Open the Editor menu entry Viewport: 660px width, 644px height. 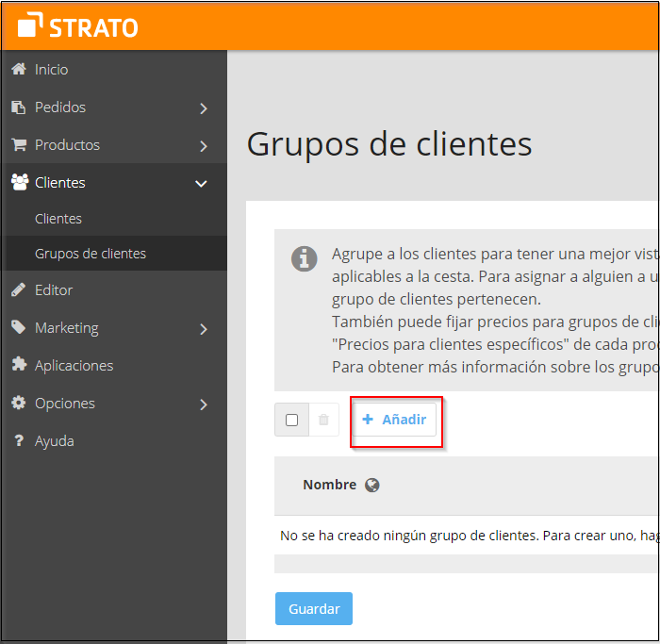point(114,290)
